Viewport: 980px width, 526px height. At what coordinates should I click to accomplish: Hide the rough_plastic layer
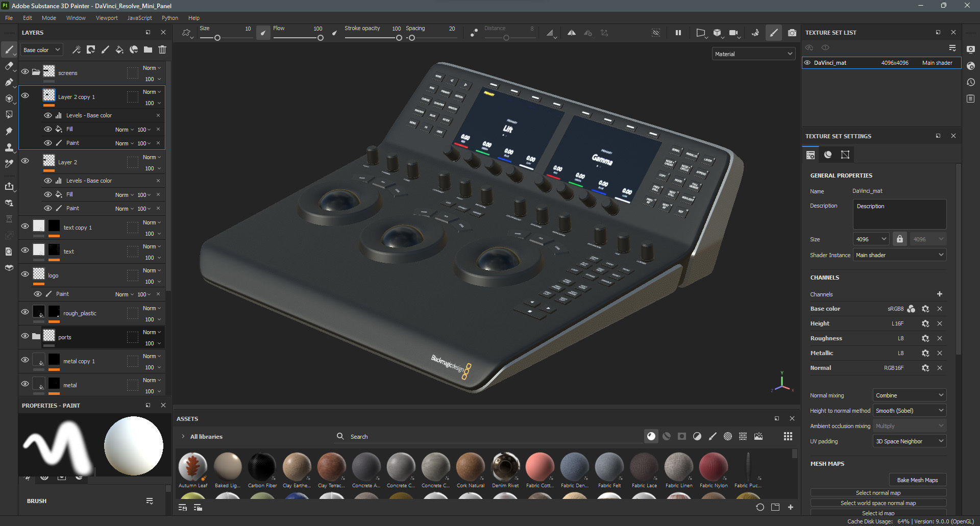(25, 312)
